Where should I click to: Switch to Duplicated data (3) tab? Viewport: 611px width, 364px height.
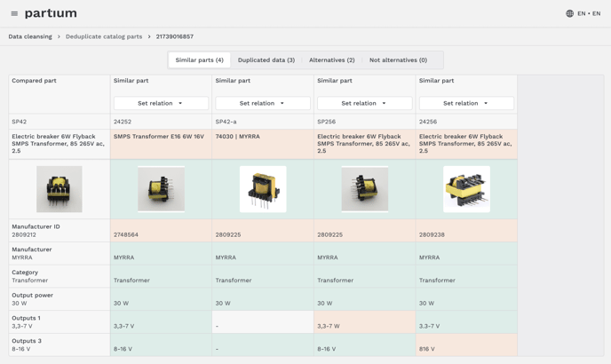[266, 60]
